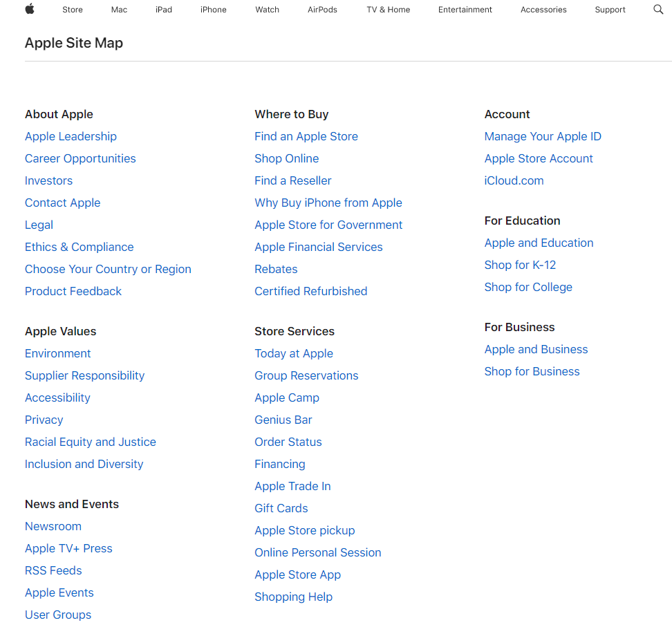This screenshot has width=672, height=636.
Task: Open Racial Equity and Justice link
Action: pyautogui.click(x=91, y=442)
